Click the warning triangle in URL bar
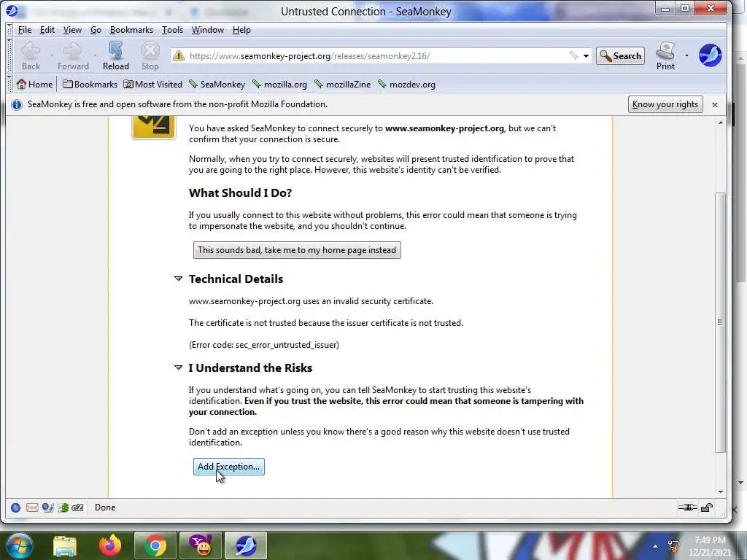 point(179,55)
